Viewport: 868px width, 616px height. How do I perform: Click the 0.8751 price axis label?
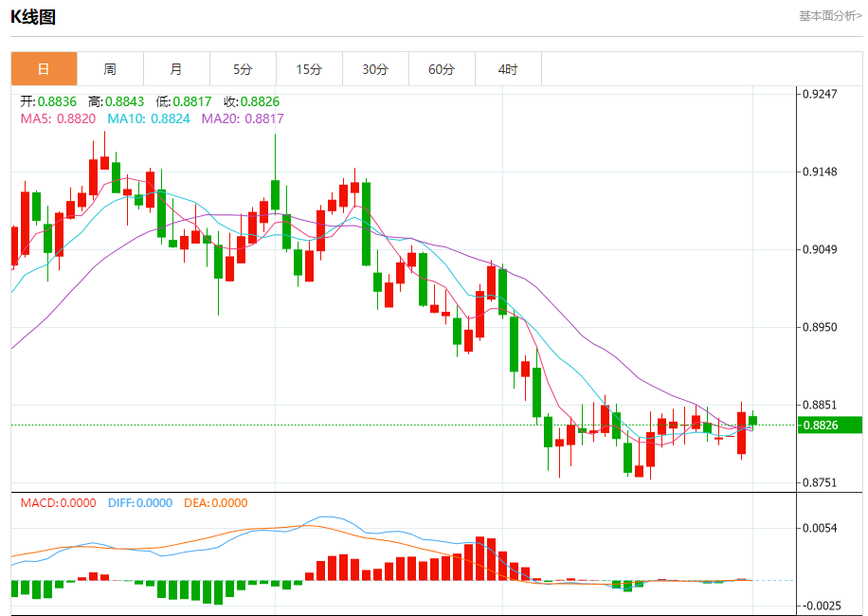pyautogui.click(x=820, y=482)
